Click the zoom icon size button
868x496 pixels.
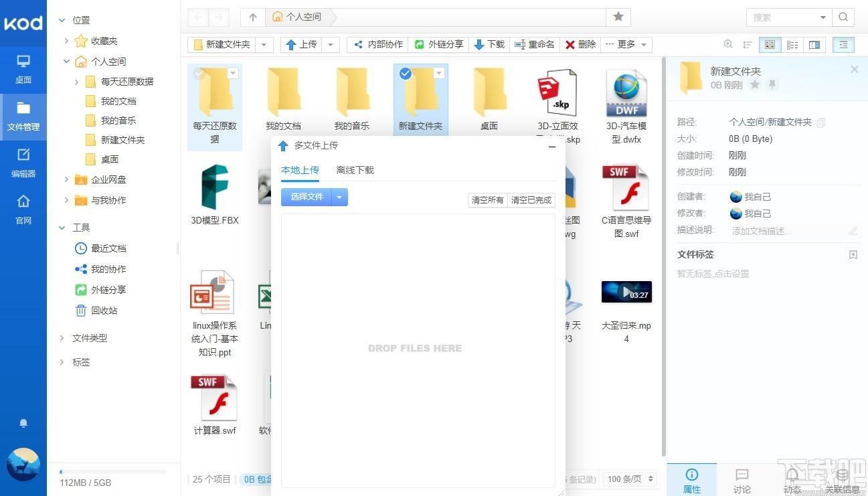[728, 45]
